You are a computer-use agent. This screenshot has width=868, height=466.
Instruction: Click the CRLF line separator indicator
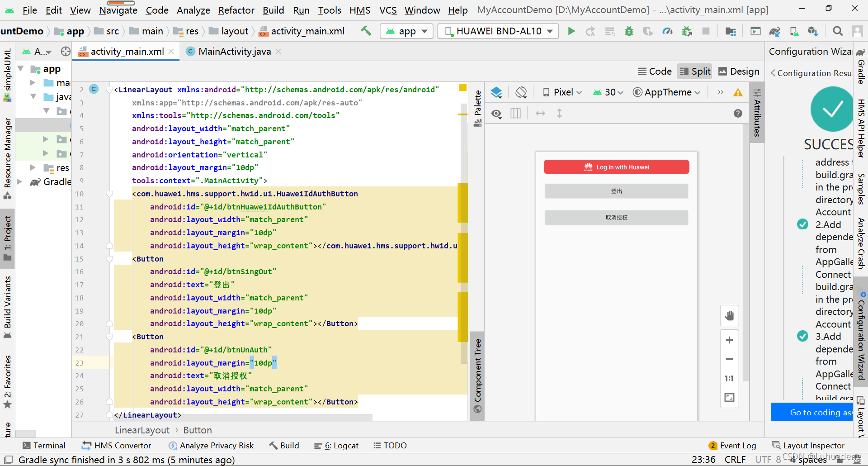(x=735, y=460)
